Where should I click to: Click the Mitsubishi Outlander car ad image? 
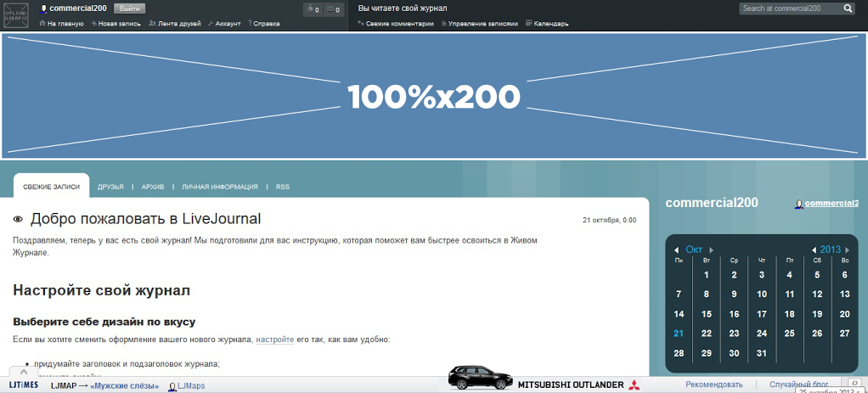coord(480,379)
